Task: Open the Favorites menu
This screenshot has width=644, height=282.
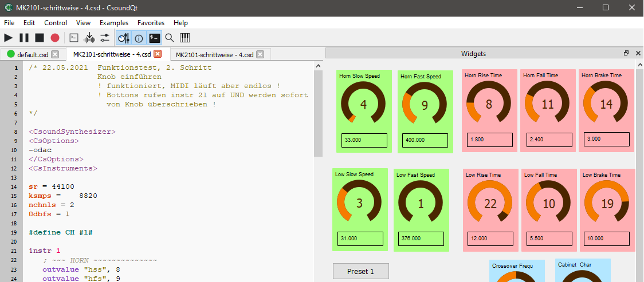Action: tap(151, 23)
